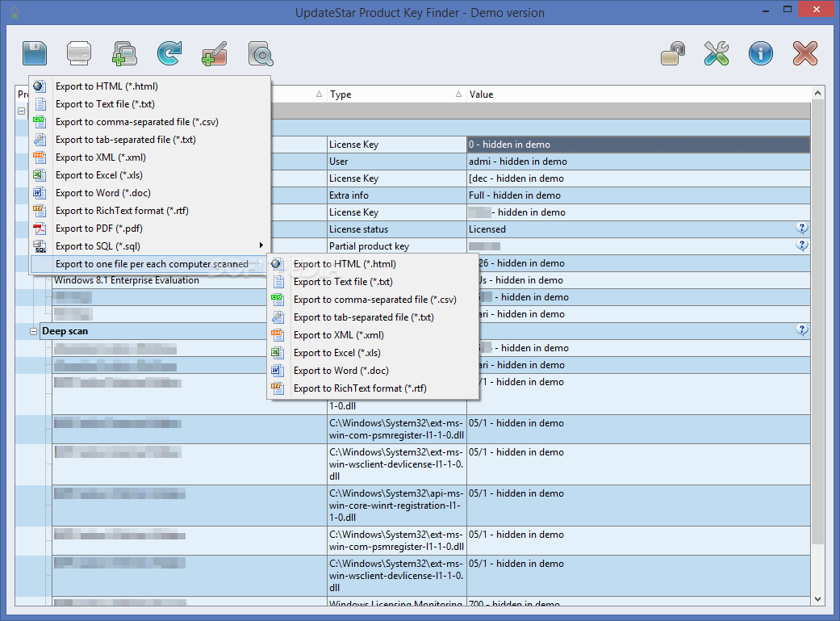Click the Save floppy disk toolbar icon
The width and height of the screenshot is (840, 621).
coord(35,53)
